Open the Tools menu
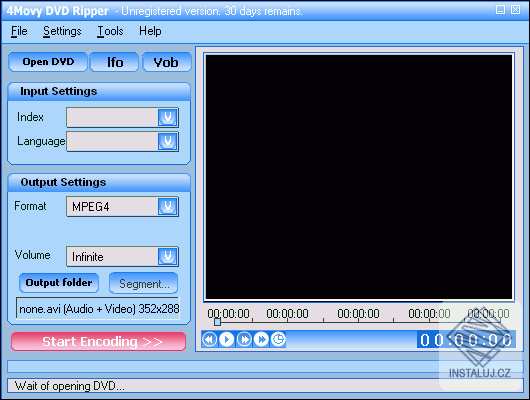 110,31
